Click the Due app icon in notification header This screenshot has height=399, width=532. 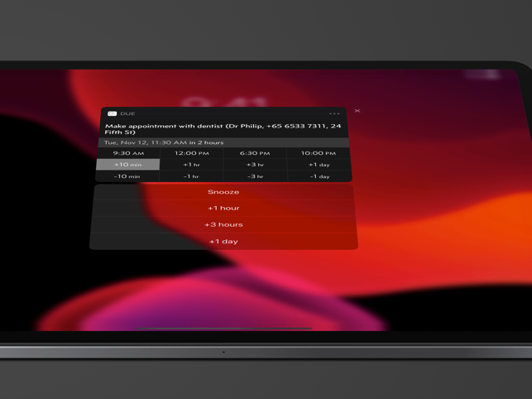(x=112, y=113)
